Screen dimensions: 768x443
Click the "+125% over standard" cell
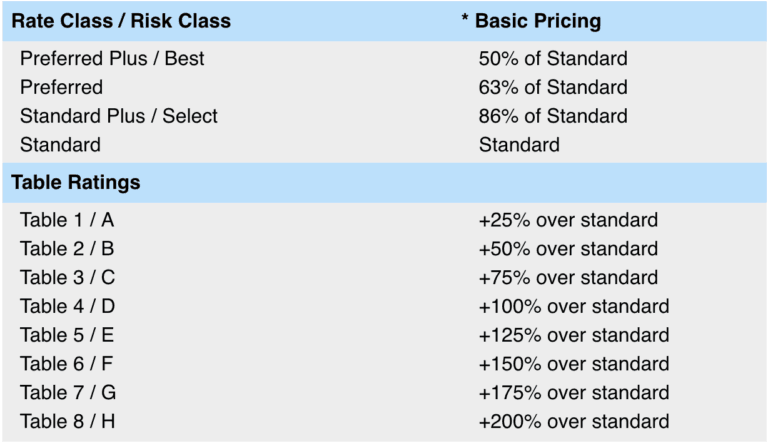574,335
